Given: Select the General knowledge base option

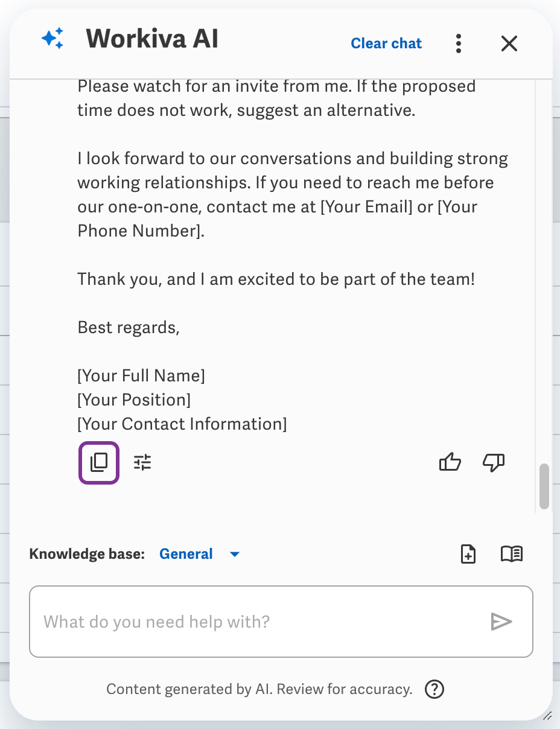Looking at the screenshot, I should 186,554.
